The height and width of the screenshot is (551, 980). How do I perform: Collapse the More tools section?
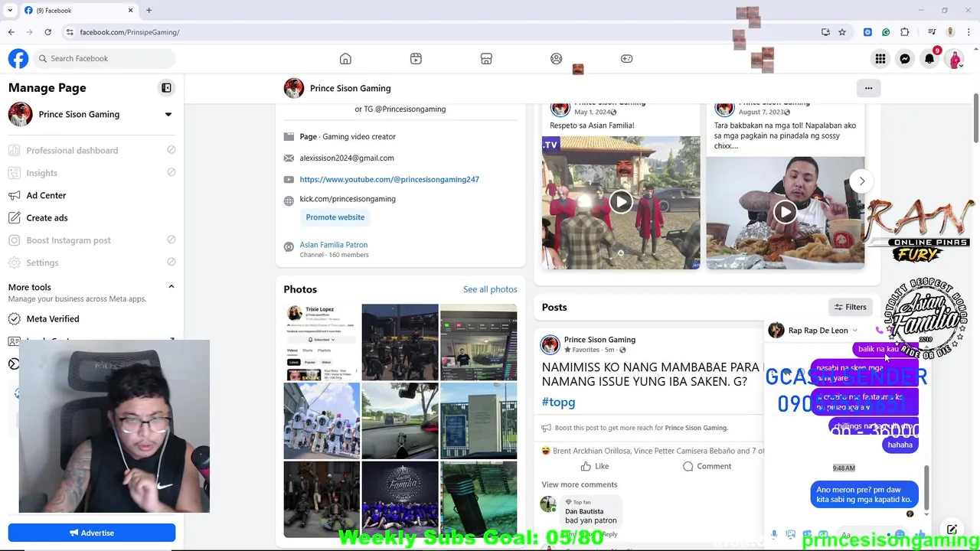point(171,287)
